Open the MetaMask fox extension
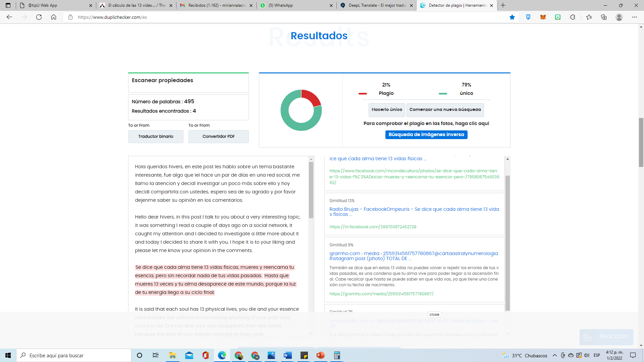 [x=543, y=17]
